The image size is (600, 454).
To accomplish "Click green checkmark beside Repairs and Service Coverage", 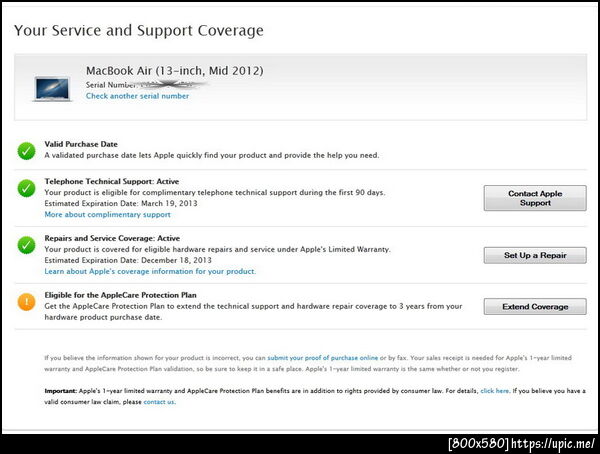I will (26, 245).
